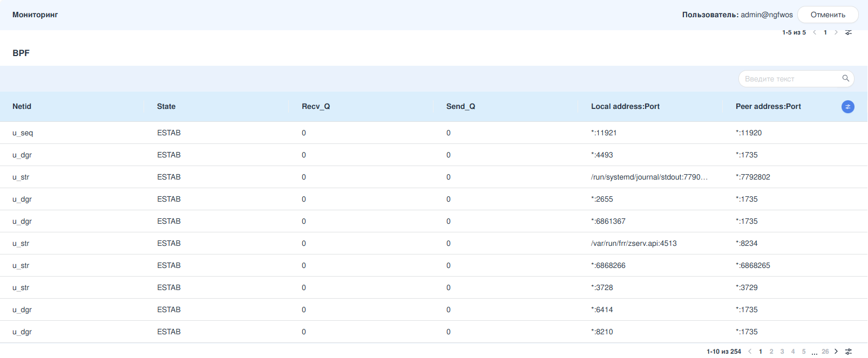Click local address *:2655
This screenshot has height=358, width=868.
602,199
